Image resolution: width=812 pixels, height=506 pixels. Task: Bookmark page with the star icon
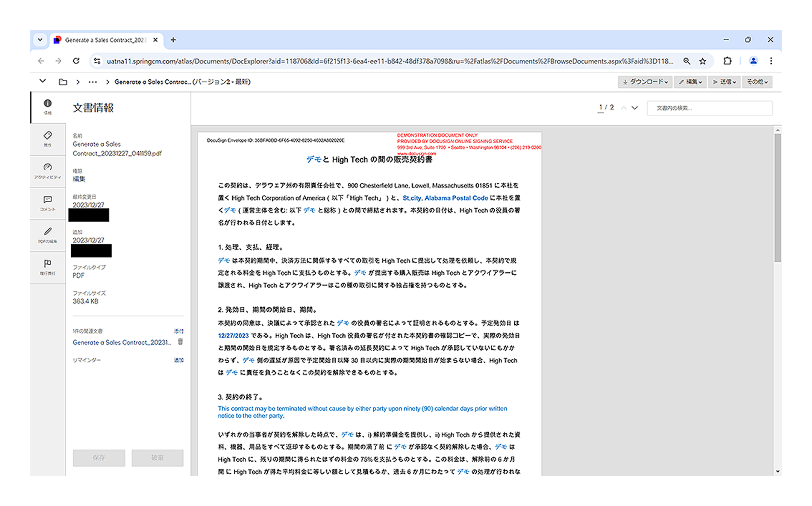pos(703,61)
